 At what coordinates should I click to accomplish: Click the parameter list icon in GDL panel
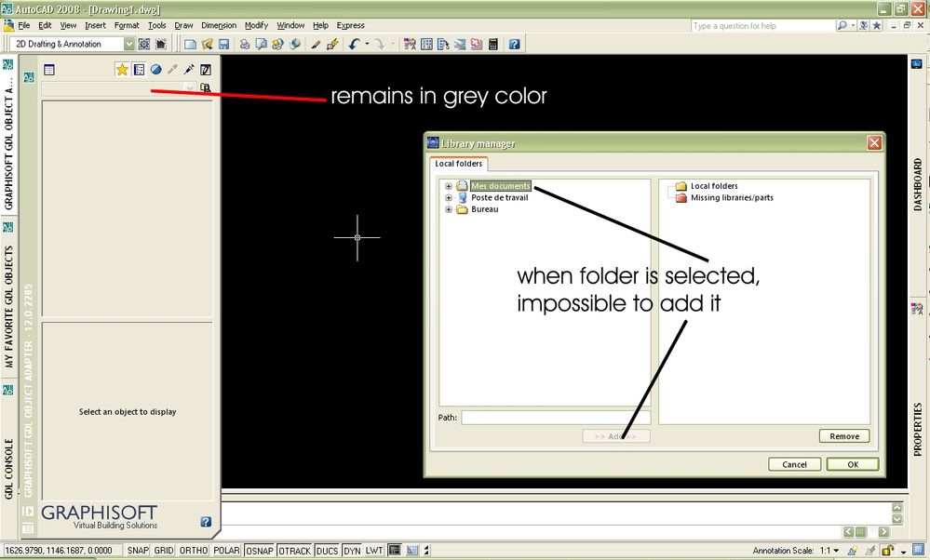click(x=139, y=70)
